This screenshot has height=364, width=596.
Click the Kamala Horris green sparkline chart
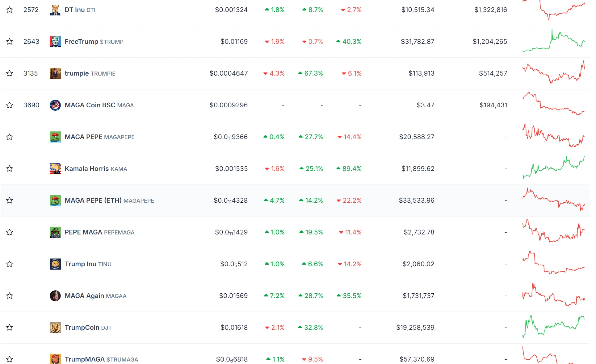tap(553, 168)
